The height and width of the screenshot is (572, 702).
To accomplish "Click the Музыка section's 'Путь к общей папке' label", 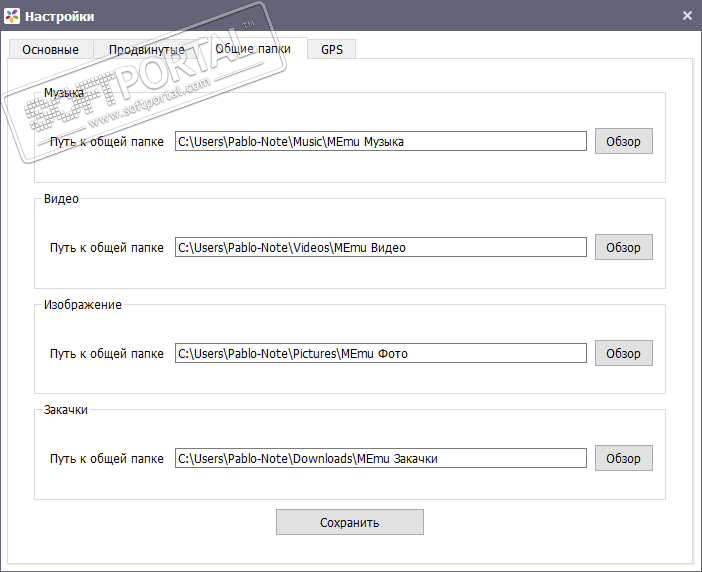I will pyautogui.click(x=106, y=142).
